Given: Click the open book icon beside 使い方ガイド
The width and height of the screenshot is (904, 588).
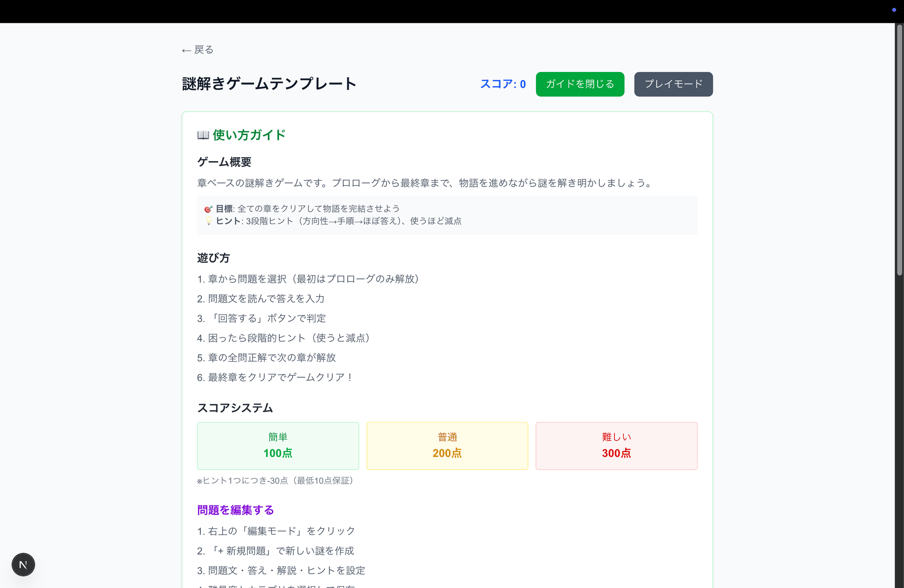Looking at the screenshot, I should click(x=203, y=135).
